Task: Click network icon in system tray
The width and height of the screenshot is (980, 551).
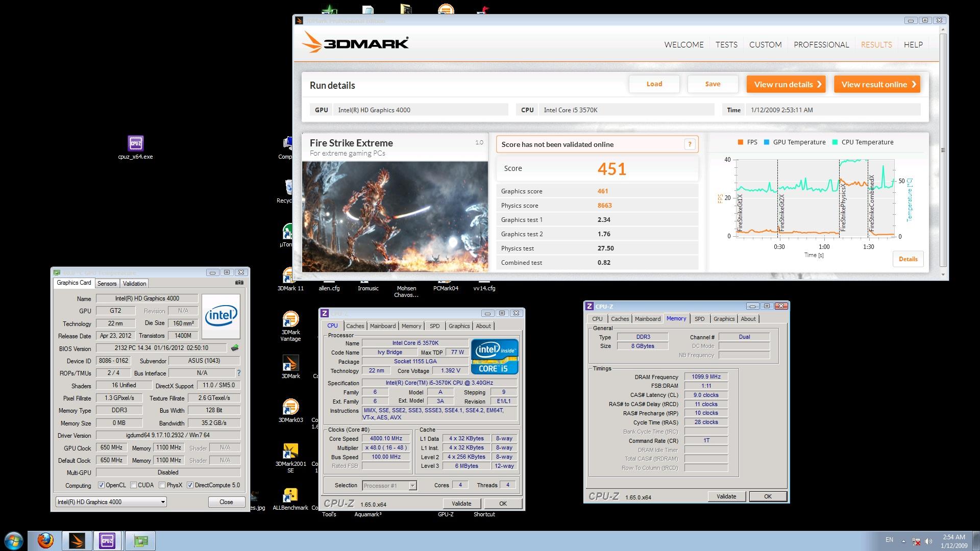Action: click(916, 541)
